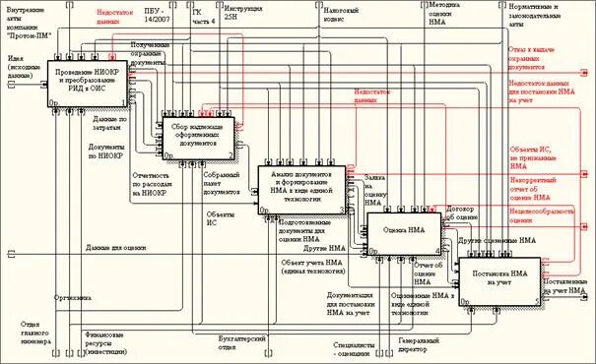Click the 'Отчет об оценке НМА' black label
Screen dimensions: 596x364
click(x=428, y=273)
